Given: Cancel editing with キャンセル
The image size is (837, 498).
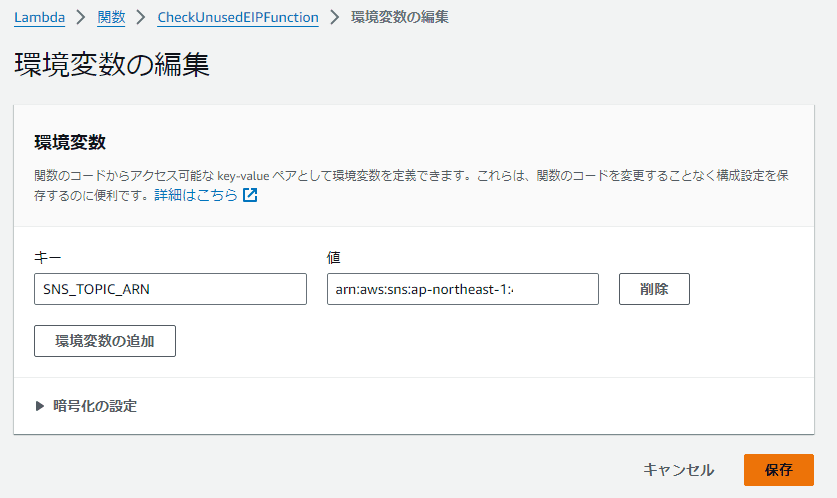Looking at the screenshot, I should click(678, 470).
